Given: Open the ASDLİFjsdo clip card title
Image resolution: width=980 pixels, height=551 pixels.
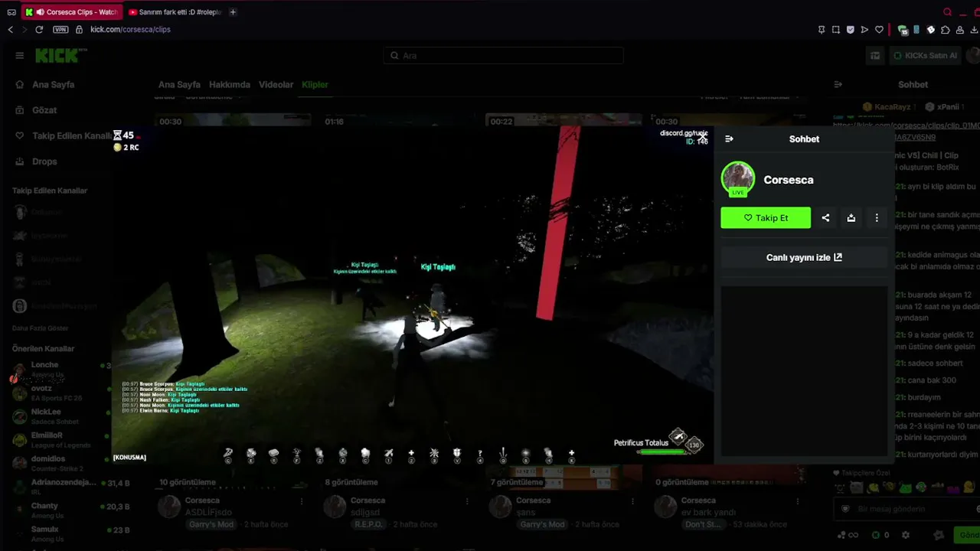Looking at the screenshot, I should click(x=208, y=513).
